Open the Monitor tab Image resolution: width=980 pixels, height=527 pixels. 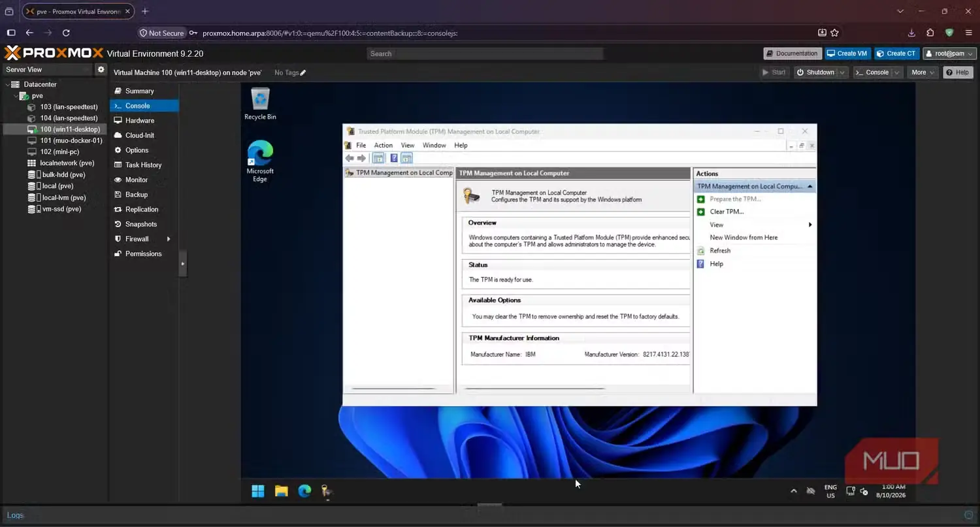click(144, 180)
